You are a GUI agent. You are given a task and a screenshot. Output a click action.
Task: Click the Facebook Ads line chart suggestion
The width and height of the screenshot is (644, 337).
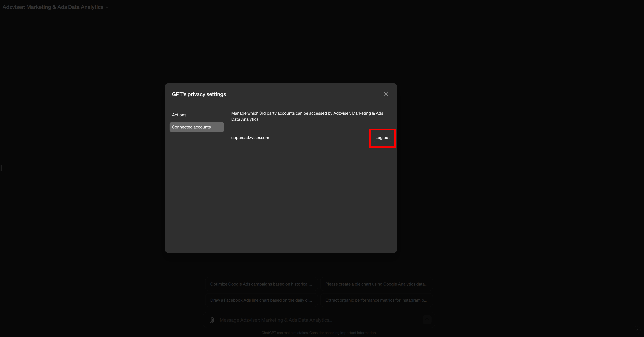point(261,300)
